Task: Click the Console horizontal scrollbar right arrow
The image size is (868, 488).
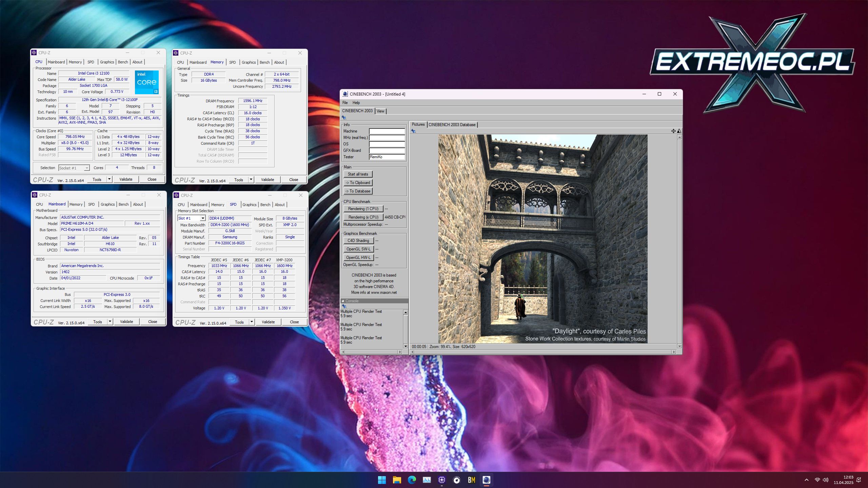Action: [400, 352]
